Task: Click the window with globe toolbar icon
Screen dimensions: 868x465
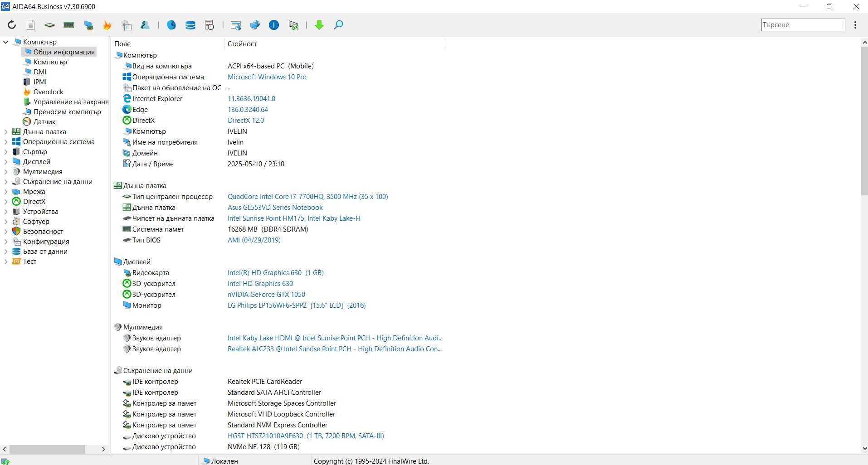Action: click(236, 25)
